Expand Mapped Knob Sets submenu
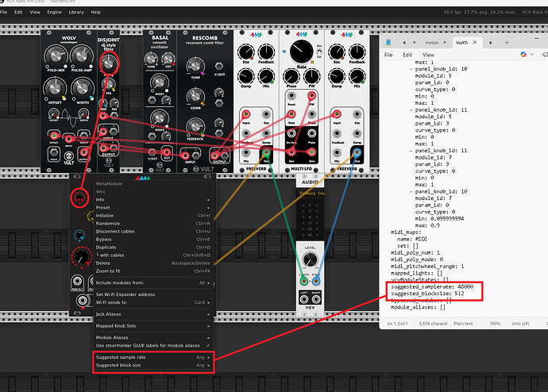The image size is (548, 392). (153, 326)
